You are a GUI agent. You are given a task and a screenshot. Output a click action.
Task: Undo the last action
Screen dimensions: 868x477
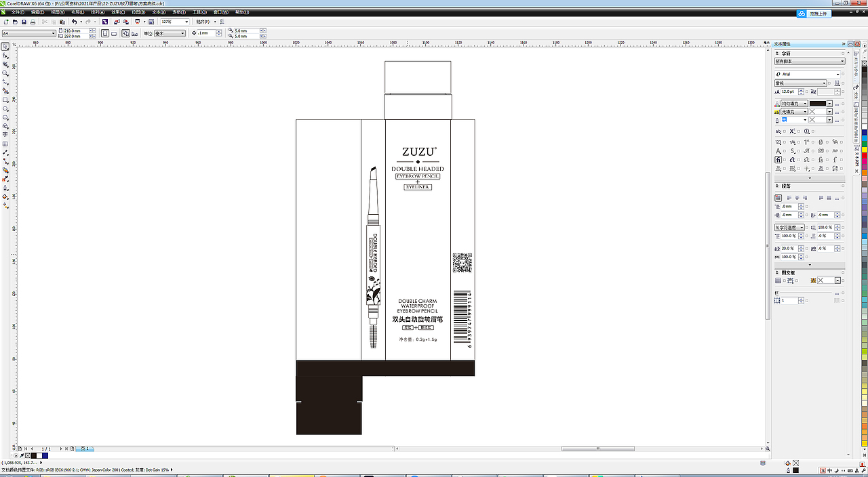point(74,22)
